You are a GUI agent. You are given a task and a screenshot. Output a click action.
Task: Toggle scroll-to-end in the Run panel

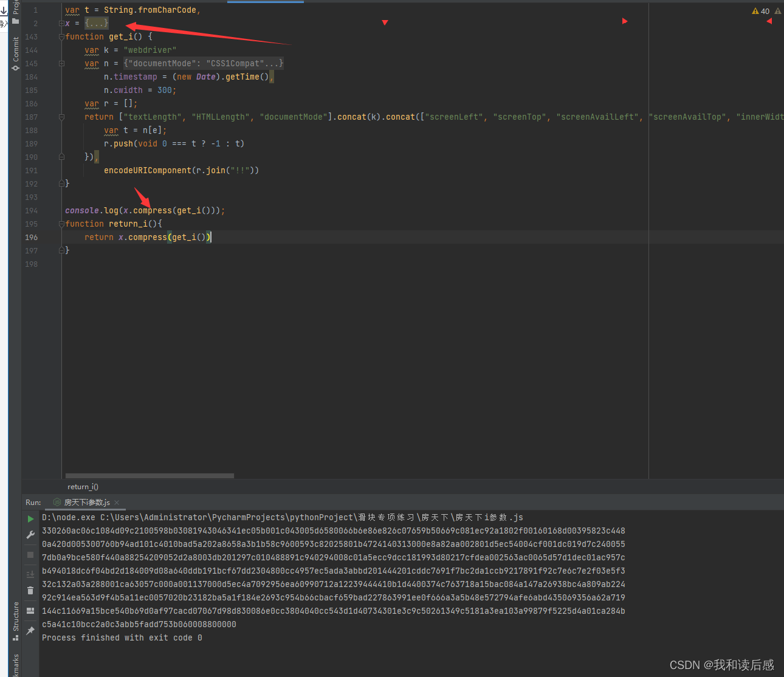point(30,574)
